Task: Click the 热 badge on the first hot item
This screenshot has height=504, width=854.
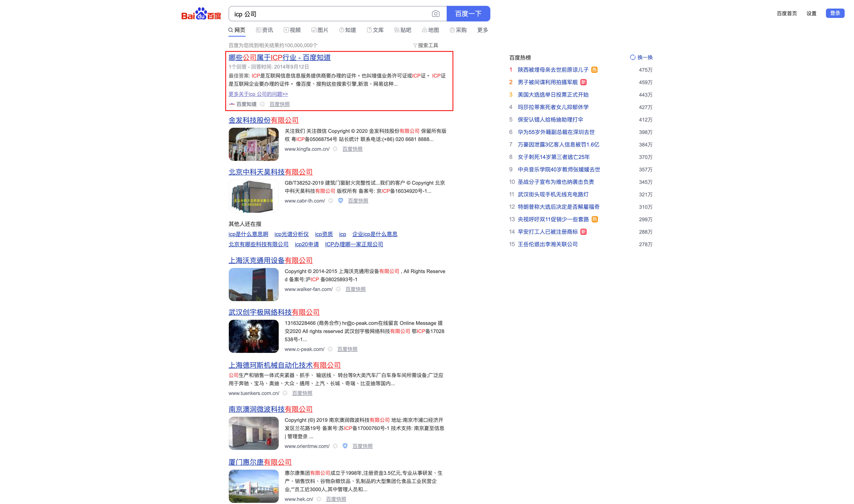Action: [x=594, y=70]
